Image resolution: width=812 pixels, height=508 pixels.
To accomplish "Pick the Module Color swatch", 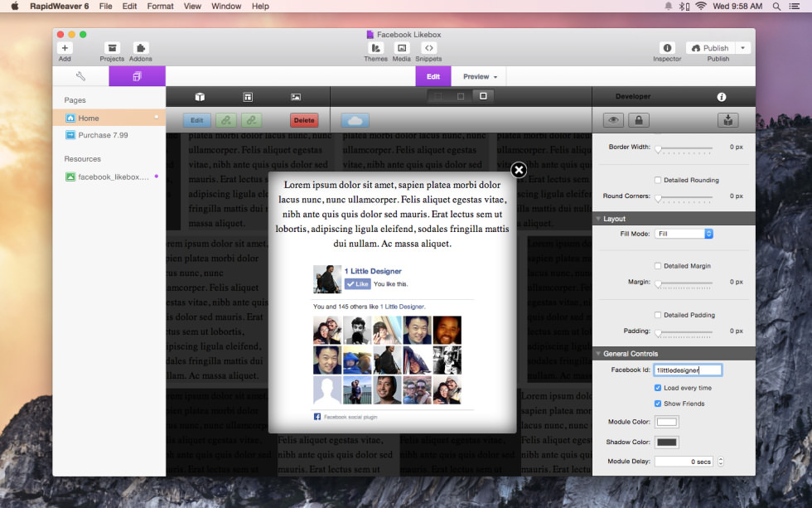I will (666, 422).
